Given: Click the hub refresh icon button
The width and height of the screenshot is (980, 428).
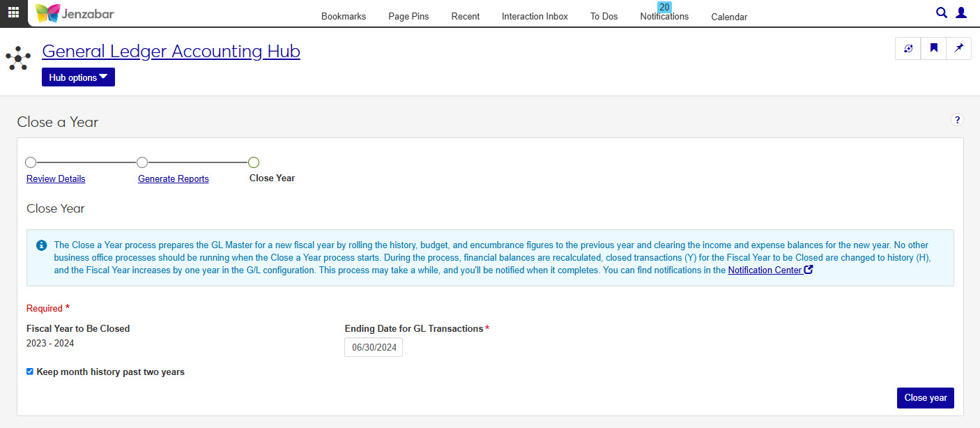Looking at the screenshot, I should [x=908, y=49].
